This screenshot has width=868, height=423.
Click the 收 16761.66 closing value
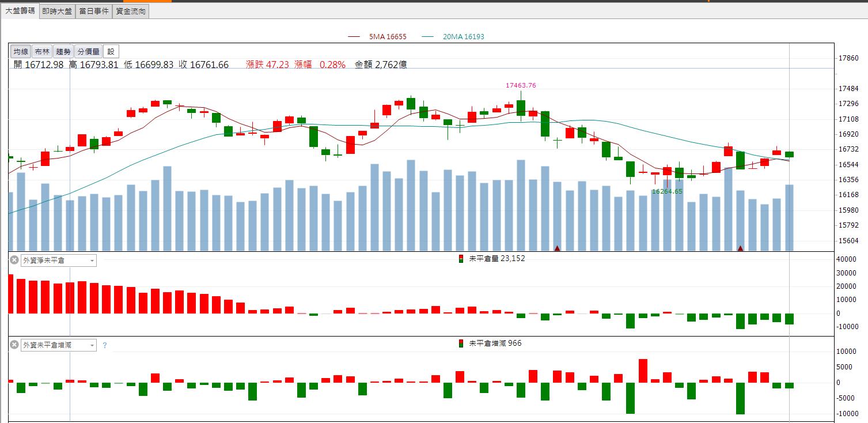[x=204, y=65]
